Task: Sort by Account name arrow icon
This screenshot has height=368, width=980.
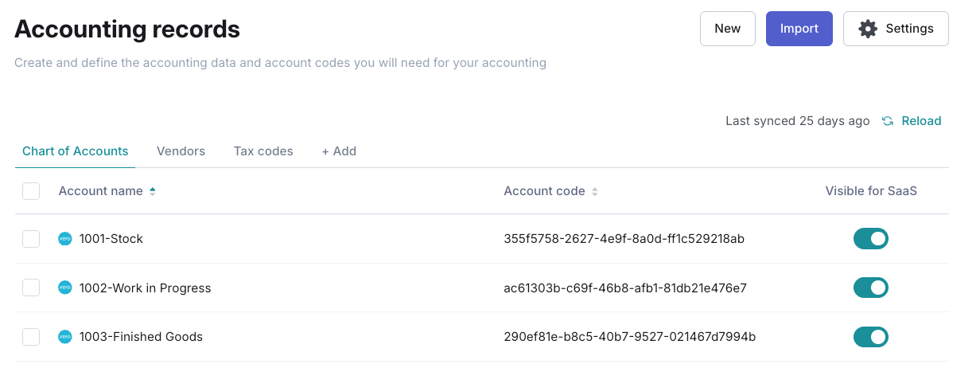Action: coord(153,191)
